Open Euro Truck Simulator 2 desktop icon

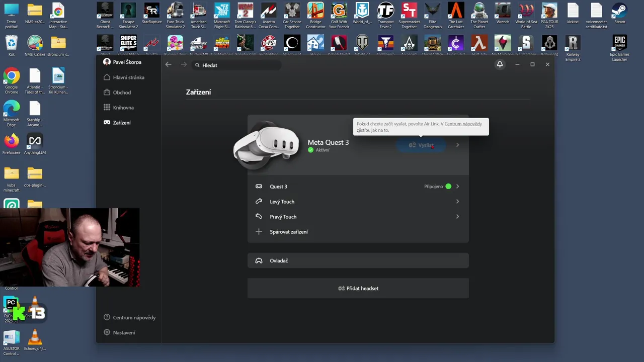pos(175,15)
